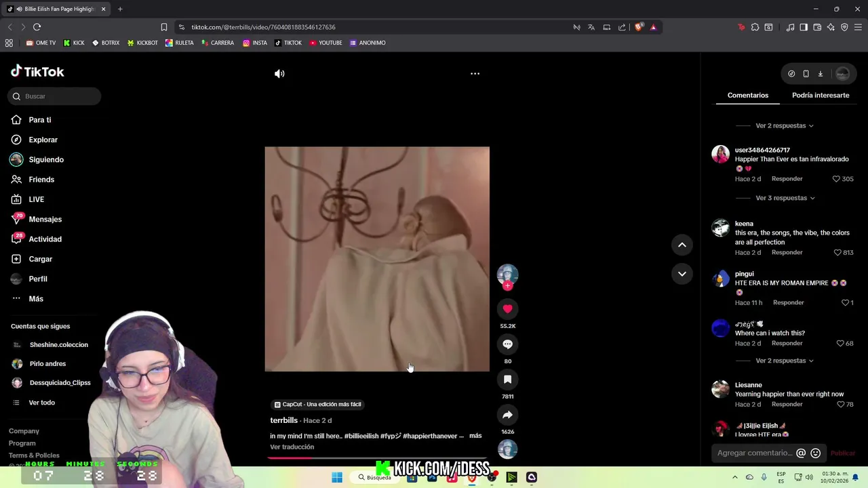
Task: Like the Where can i watch this comment
Action: (840, 344)
